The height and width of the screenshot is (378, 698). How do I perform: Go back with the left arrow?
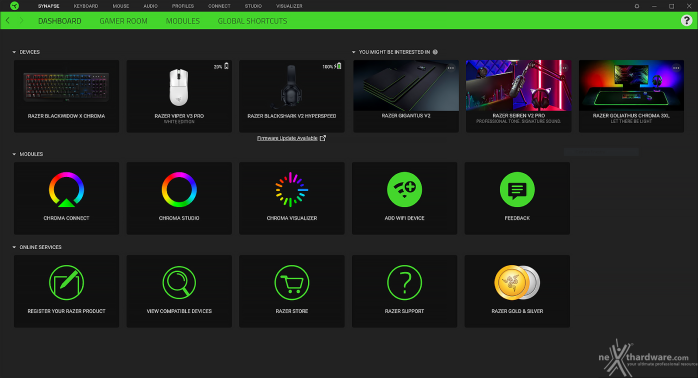[x=8, y=20]
